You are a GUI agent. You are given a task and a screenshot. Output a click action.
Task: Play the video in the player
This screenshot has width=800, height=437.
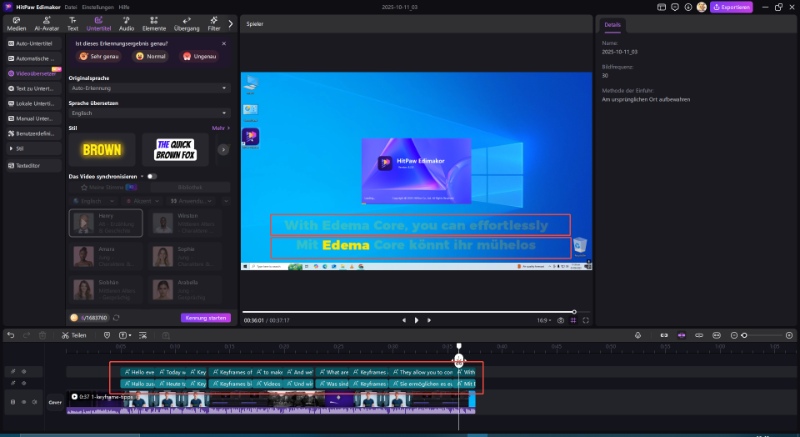coord(416,320)
